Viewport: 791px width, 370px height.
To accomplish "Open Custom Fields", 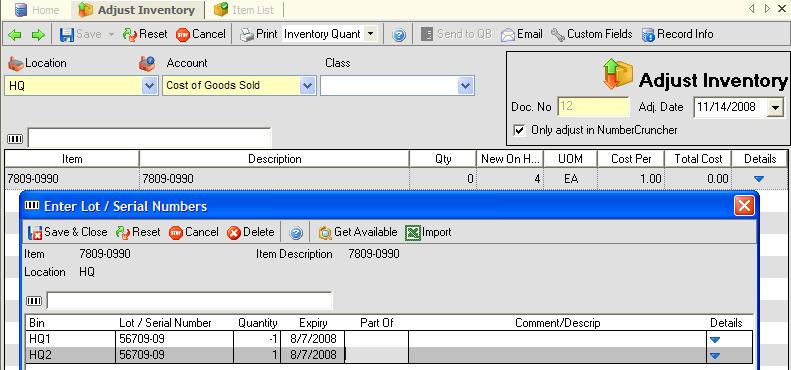I will point(591,34).
